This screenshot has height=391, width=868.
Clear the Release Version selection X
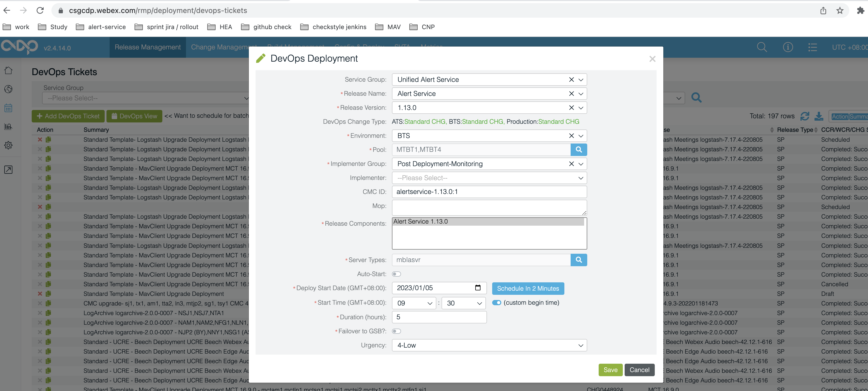coord(571,108)
